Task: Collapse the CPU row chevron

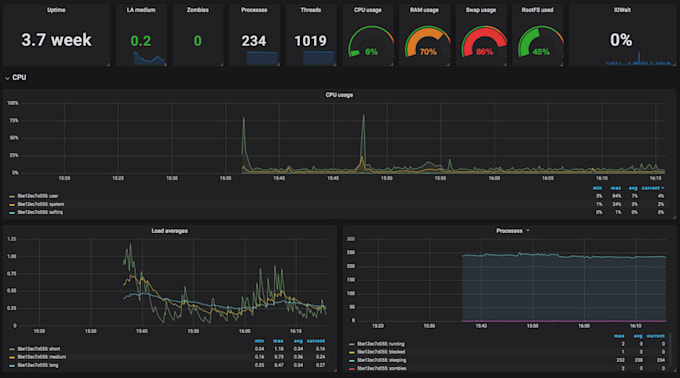Action: tap(7, 78)
